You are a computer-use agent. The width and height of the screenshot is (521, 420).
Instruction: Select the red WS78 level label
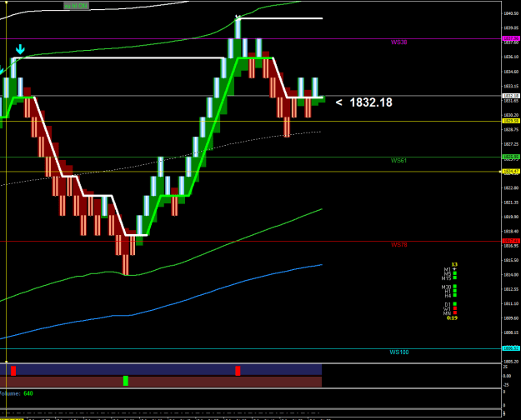(x=398, y=245)
